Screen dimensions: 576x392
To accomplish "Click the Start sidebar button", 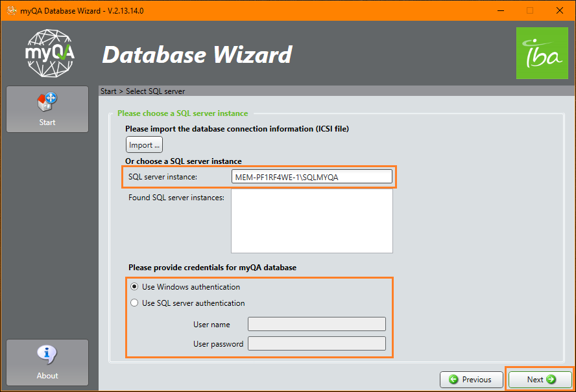I will pos(47,109).
